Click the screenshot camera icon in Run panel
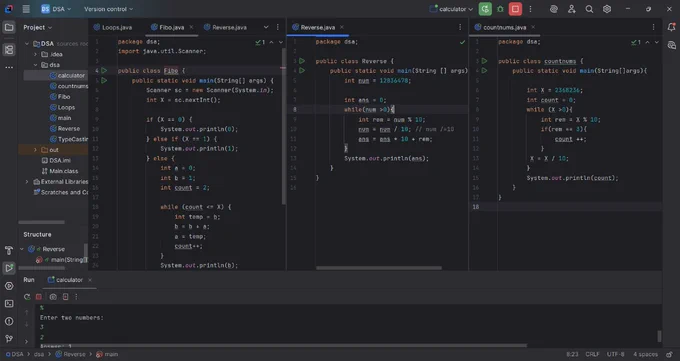The width and height of the screenshot is (680, 361). coord(53,297)
